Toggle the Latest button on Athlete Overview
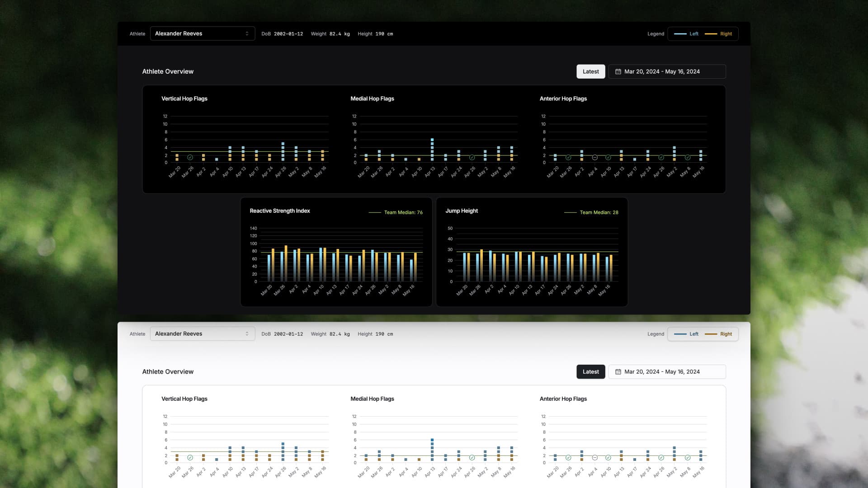 click(x=591, y=71)
